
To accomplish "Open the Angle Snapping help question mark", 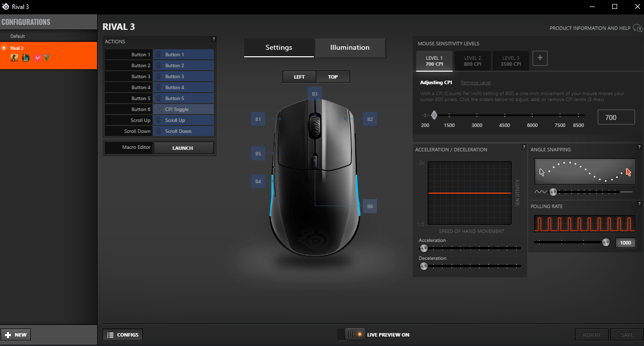I will tap(639, 147).
